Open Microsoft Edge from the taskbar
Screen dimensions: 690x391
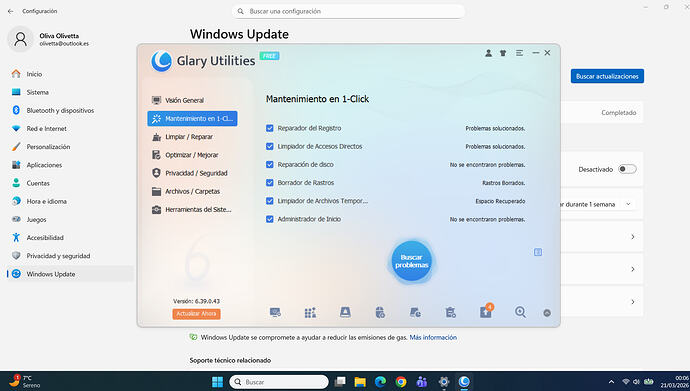tap(380, 382)
